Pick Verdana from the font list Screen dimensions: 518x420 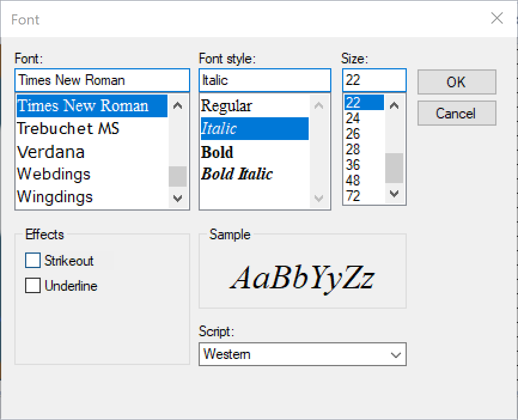point(51,152)
